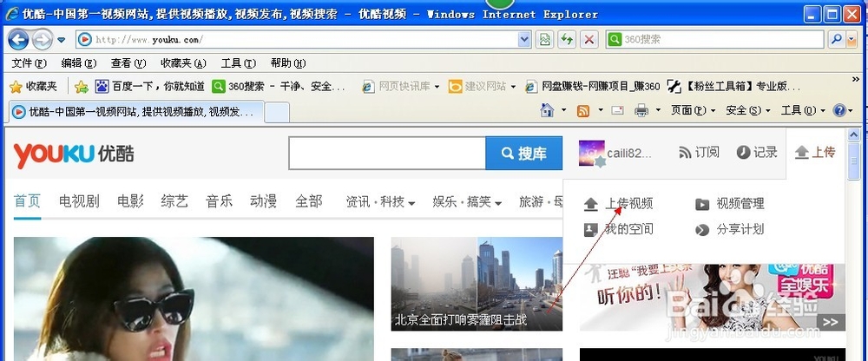Expand the RSS feeds dropdown arrow
Image resolution: width=868 pixels, height=361 pixels.
click(600, 111)
